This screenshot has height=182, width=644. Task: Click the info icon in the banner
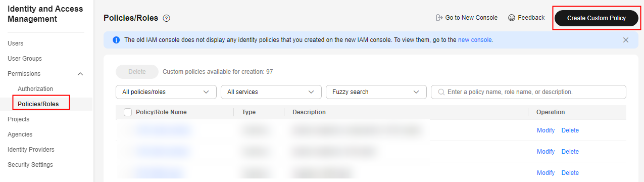pos(116,40)
